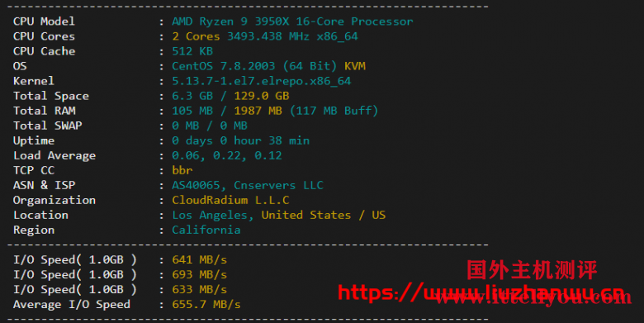644x323 pixels.
Task: Click the "Uptime" label
Action: click(34, 140)
